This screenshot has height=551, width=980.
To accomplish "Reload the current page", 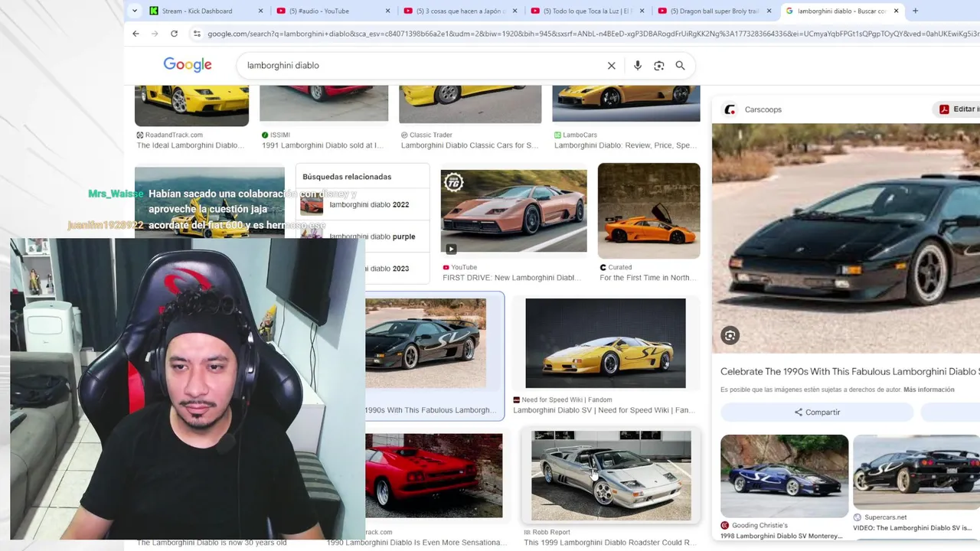I will tap(174, 34).
